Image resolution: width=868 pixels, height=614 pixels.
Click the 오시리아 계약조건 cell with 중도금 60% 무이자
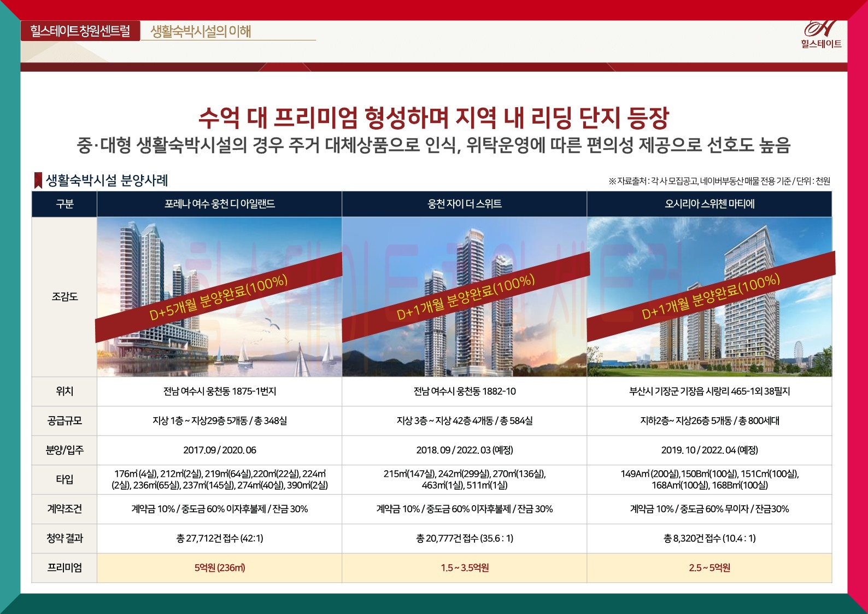click(x=709, y=509)
